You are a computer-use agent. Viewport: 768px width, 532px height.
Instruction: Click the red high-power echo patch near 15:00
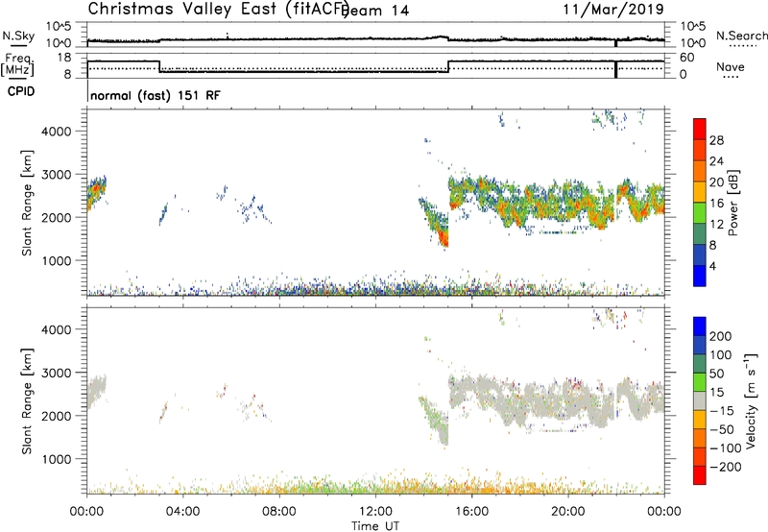(444, 238)
